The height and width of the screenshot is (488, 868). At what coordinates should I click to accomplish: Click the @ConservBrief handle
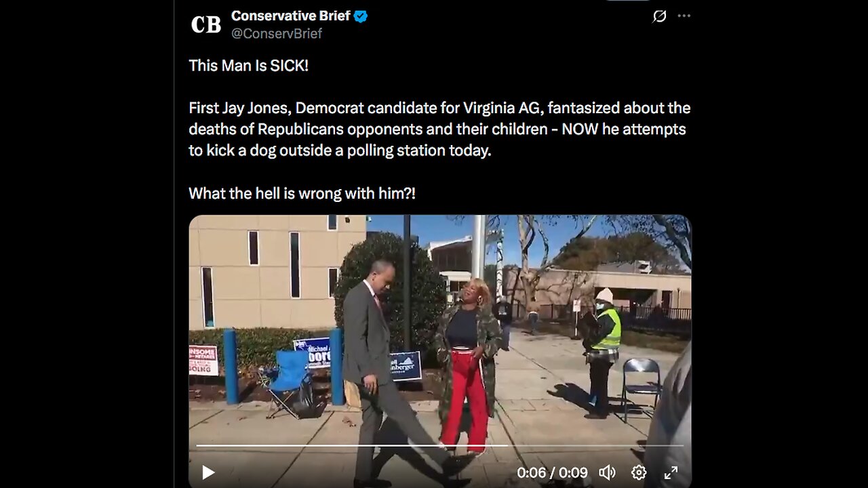point(277,33)
